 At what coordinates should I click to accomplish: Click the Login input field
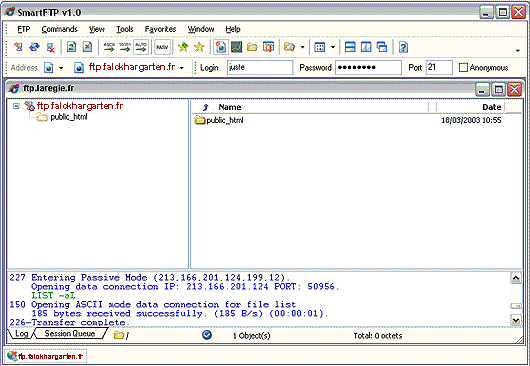pos(260,67)
